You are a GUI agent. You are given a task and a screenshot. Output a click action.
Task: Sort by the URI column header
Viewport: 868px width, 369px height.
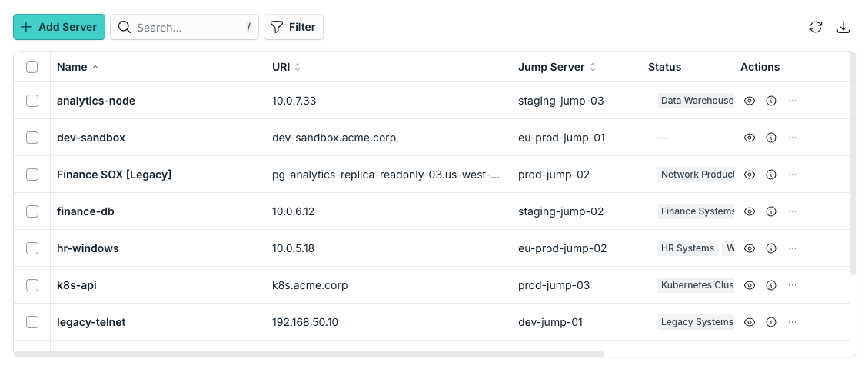tap(286, 67)
